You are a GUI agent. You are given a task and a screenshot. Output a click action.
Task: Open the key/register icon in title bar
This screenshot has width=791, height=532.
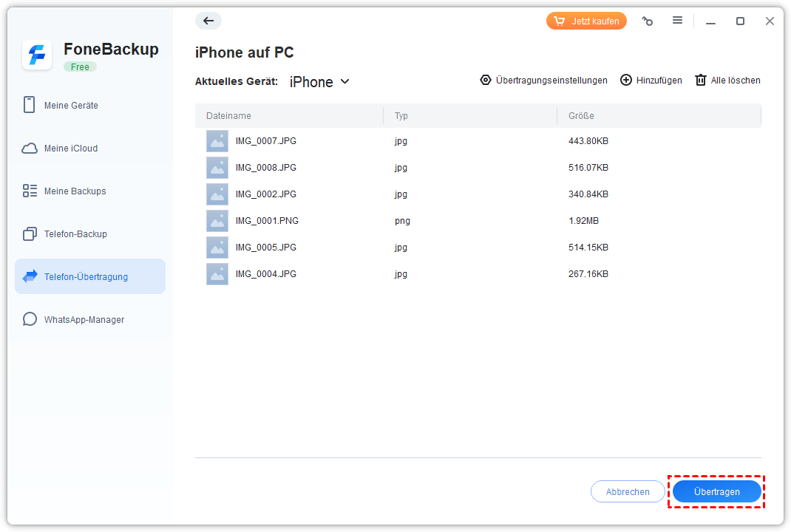point(648,21)
